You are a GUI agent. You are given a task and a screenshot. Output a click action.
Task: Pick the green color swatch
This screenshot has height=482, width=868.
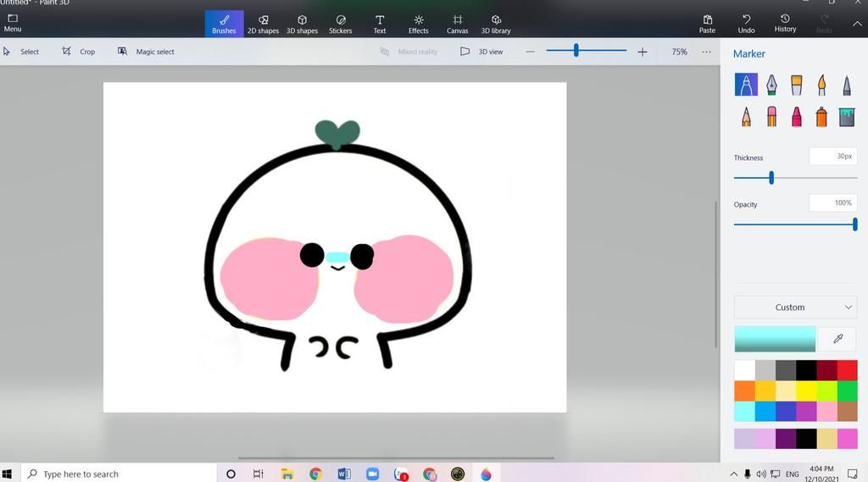[847, 391]
